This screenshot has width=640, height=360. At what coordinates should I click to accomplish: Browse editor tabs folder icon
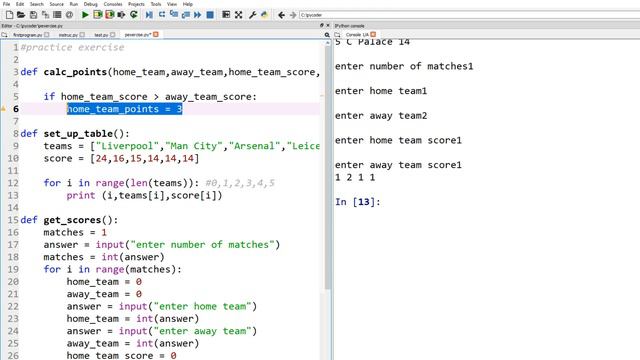click(x=4, y=35)
